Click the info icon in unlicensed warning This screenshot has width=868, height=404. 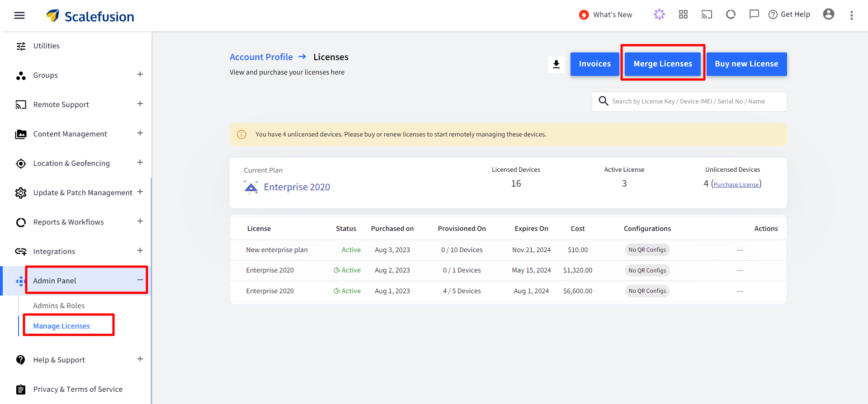point(242,134)
